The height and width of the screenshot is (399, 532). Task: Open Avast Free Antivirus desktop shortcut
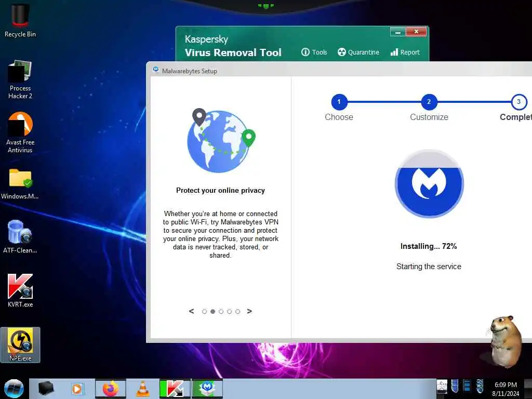20,132
